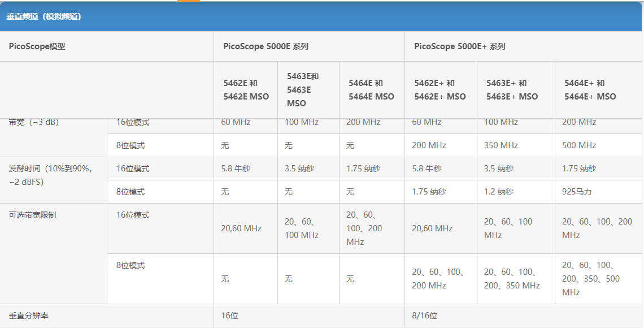Click the 925马力 rise time cell

pos(577,192)
